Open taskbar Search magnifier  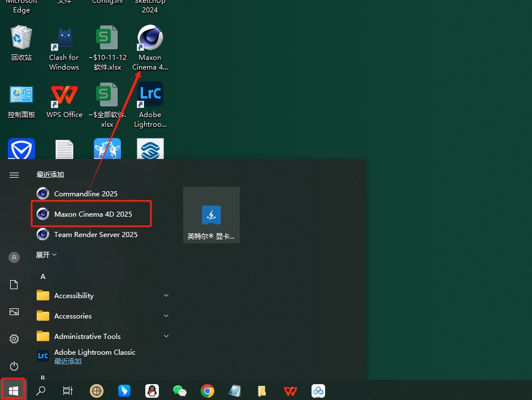[x=41, y=391]
